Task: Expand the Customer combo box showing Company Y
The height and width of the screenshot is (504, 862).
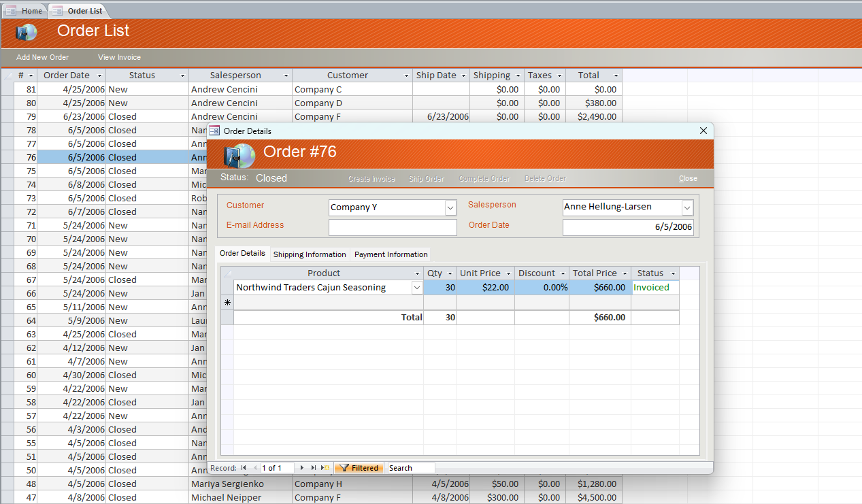Action: point(450,207)
